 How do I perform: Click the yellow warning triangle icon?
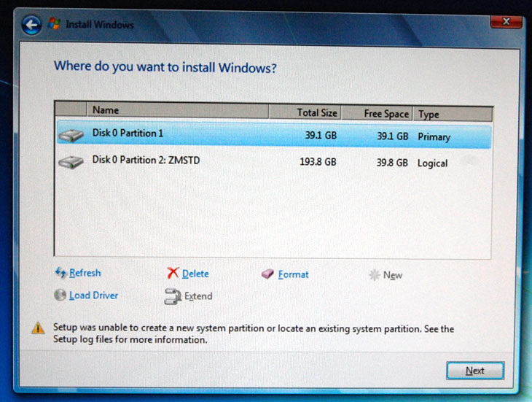tap(38, 328)
